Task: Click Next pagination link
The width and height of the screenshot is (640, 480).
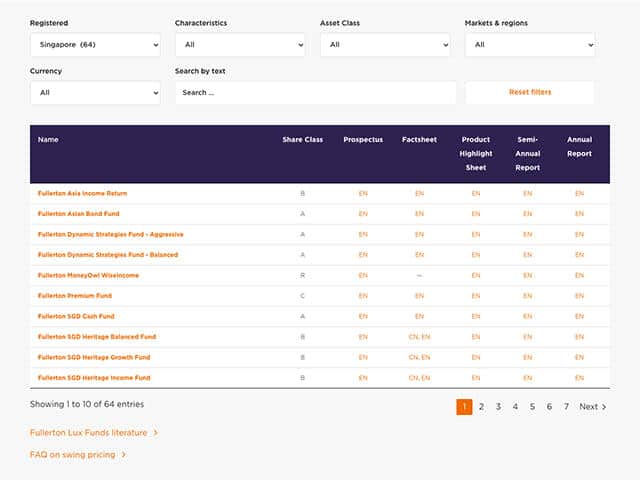Action: [593, 407]
